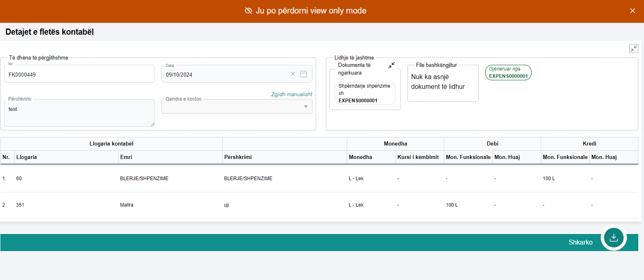Click the Përshkrimi text area
Image resolution: width=644 pixels, height=280 pixels.
click(80, 113)
